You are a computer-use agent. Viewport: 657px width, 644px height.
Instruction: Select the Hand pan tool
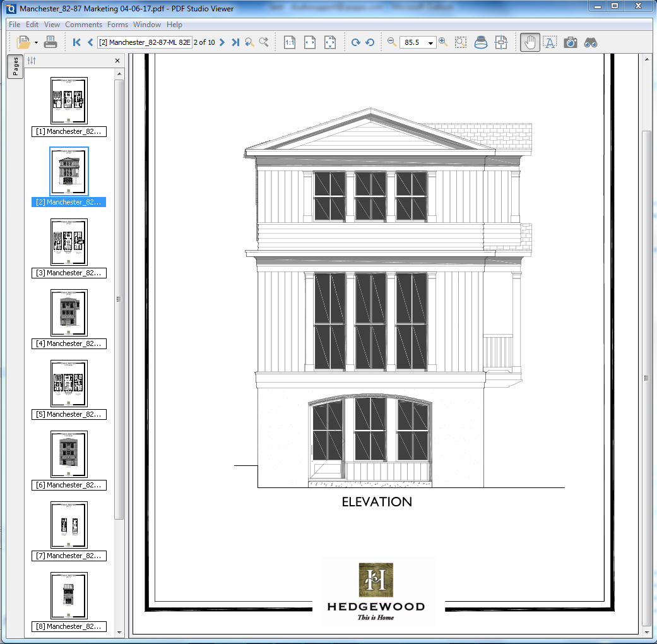(x=530, y=42)
